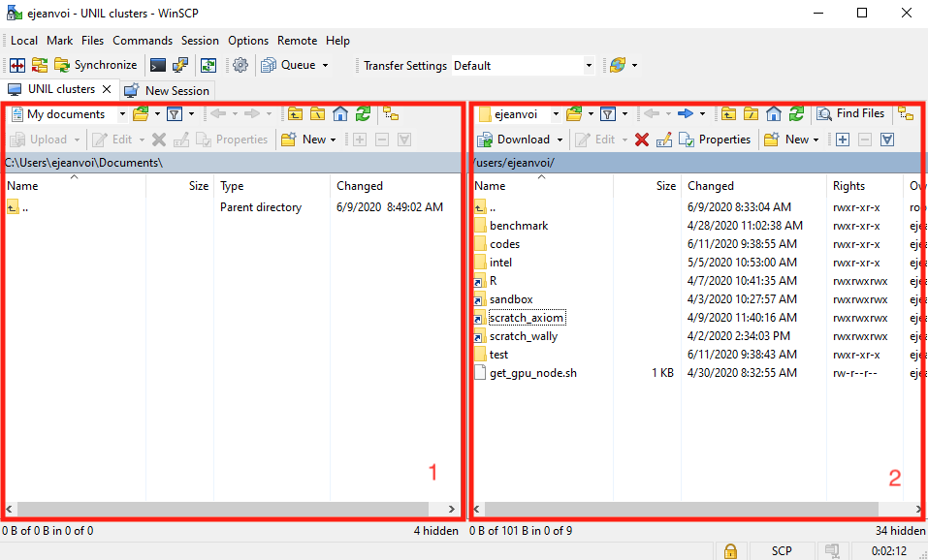Click the Find Files button
Screen dimensions: 928x560
tap(850, 114)
